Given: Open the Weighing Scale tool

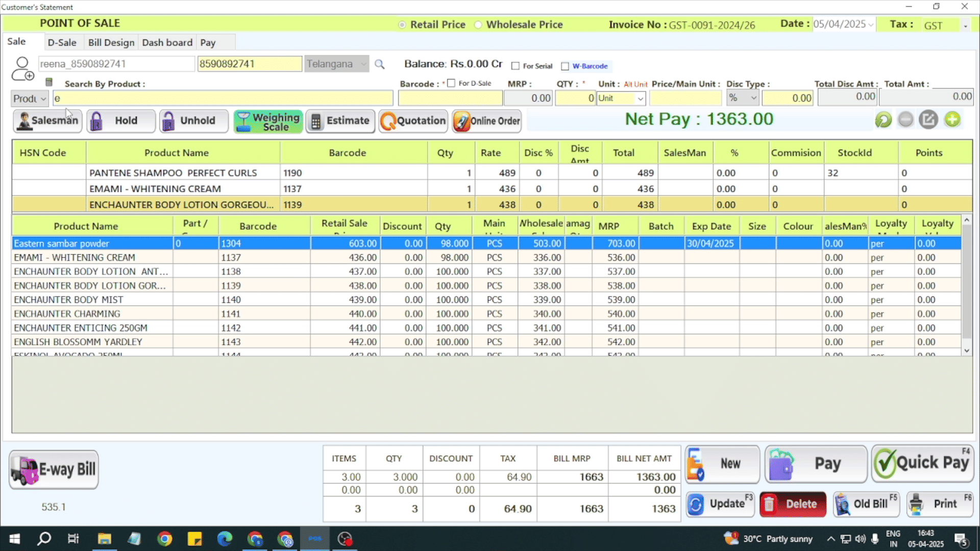Looking at the screenshot, I should coord(268,121).
